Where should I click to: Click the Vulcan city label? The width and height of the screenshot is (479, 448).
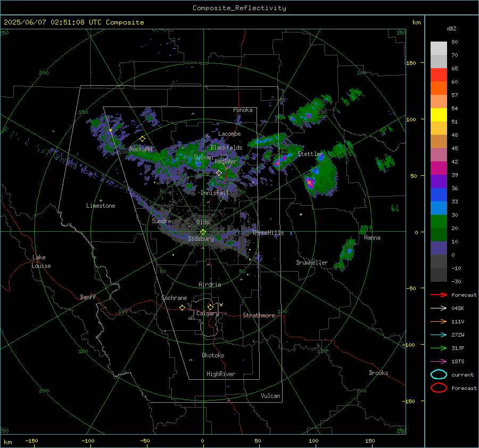pyautogui.click(x=270, y=396)
